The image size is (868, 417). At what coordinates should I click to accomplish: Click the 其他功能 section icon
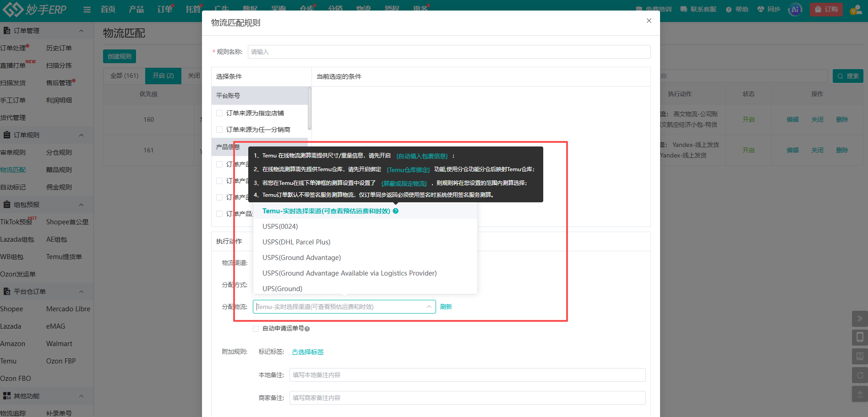(7, 396)
